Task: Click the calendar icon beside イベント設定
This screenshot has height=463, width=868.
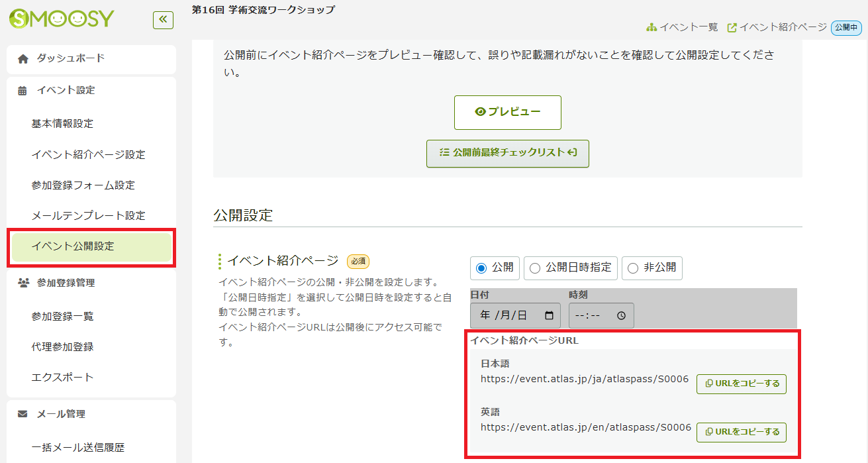Action: click(x=23, y=91)
